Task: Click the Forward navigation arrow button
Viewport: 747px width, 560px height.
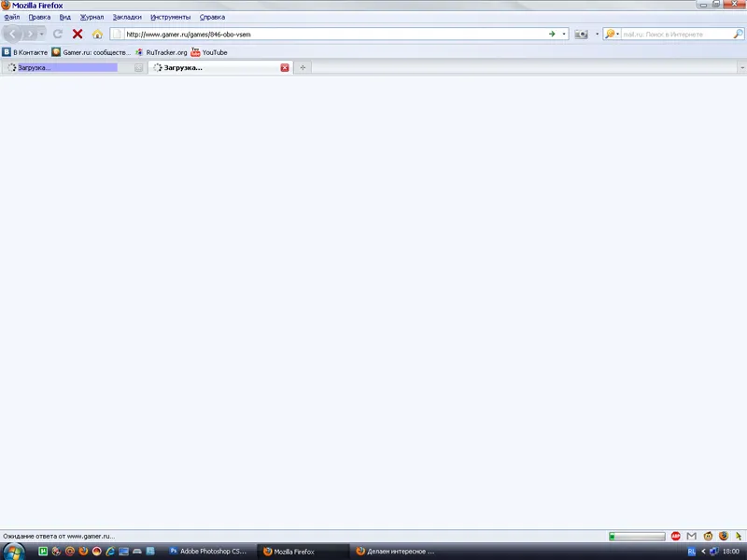Action: [x=30, y=34]
